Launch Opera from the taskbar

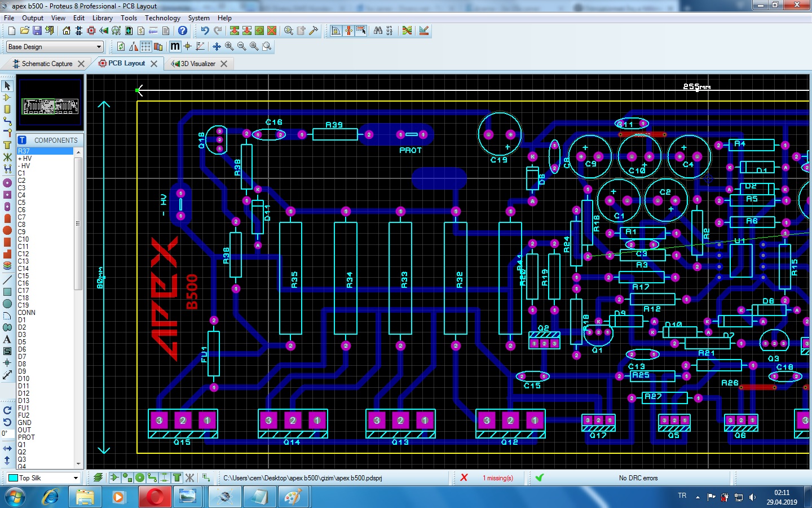(x=156, y=497)
